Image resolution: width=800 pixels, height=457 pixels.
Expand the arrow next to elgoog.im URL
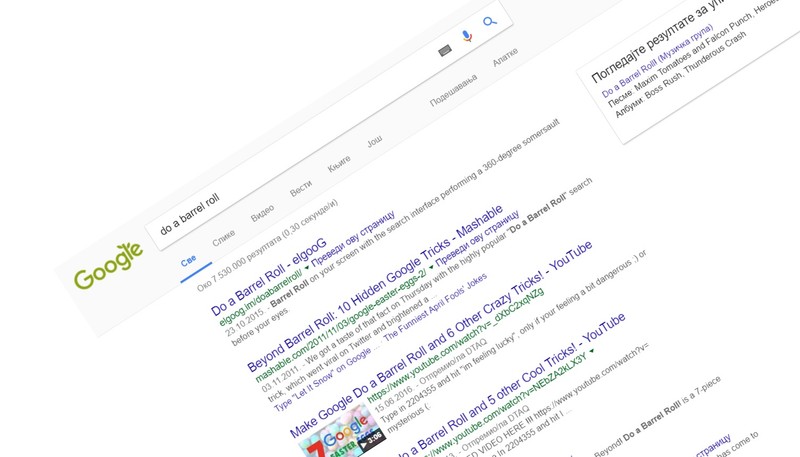pyautogui.click(x=307, y=267)
